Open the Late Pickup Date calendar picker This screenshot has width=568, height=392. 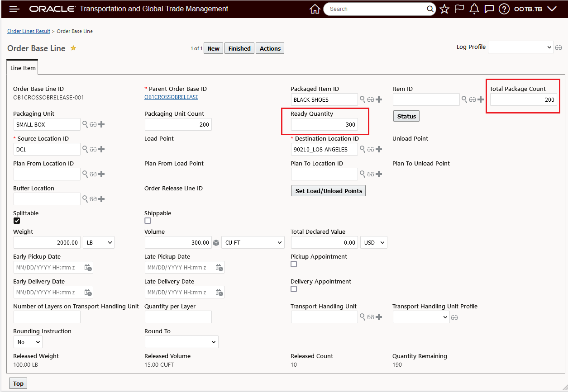220,268
